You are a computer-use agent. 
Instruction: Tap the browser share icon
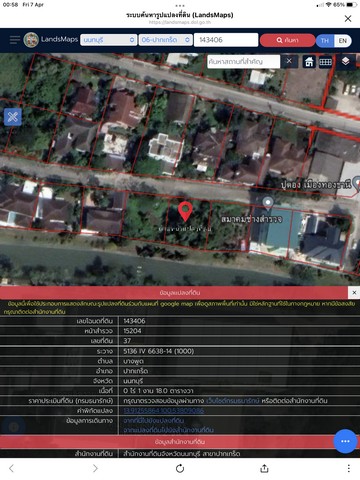tap(264, 468)
